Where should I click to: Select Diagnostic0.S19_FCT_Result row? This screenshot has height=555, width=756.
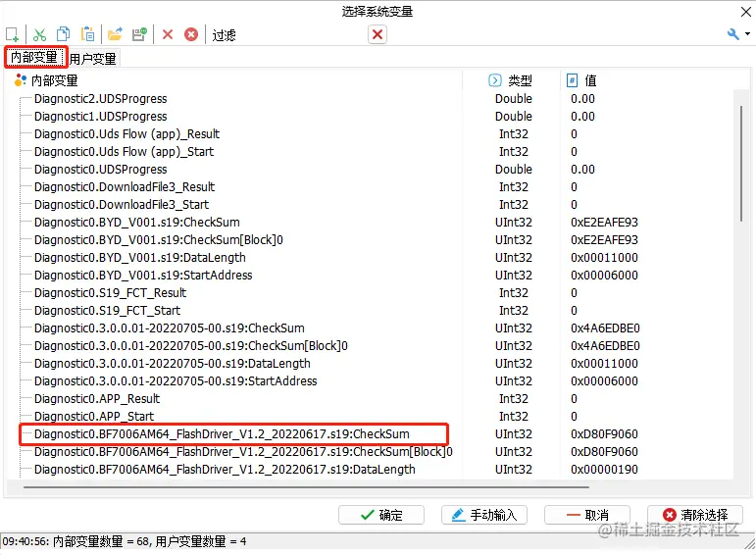coord(110,293)
